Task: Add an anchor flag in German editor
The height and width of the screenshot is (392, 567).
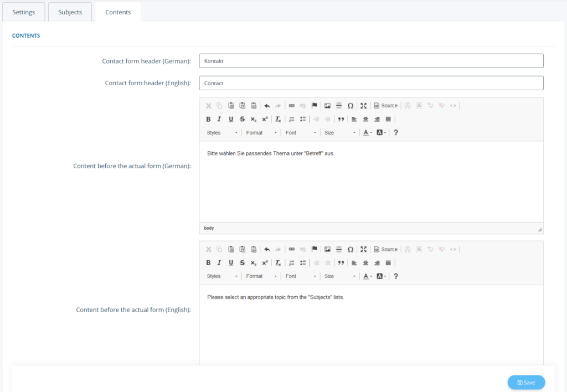Action: click(314, 106)
